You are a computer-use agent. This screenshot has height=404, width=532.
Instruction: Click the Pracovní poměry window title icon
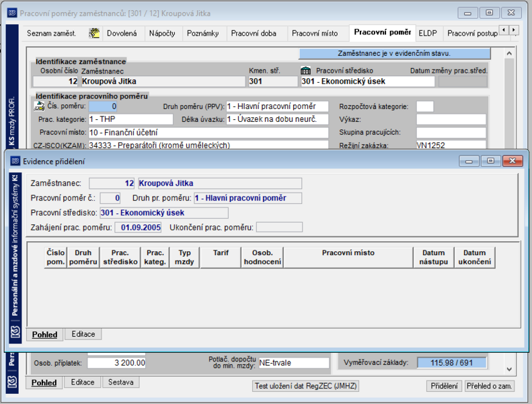pyautogui.click(x=12, y=13)
